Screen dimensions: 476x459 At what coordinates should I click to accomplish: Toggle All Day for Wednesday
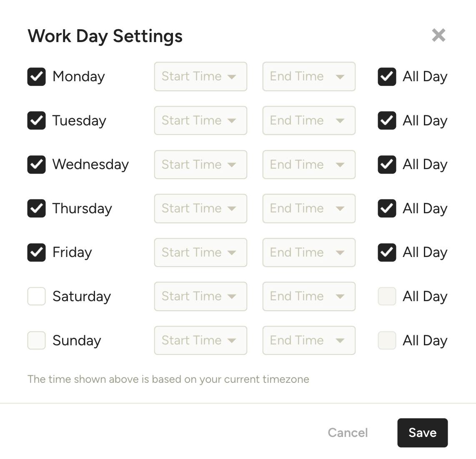click(387, 165)
